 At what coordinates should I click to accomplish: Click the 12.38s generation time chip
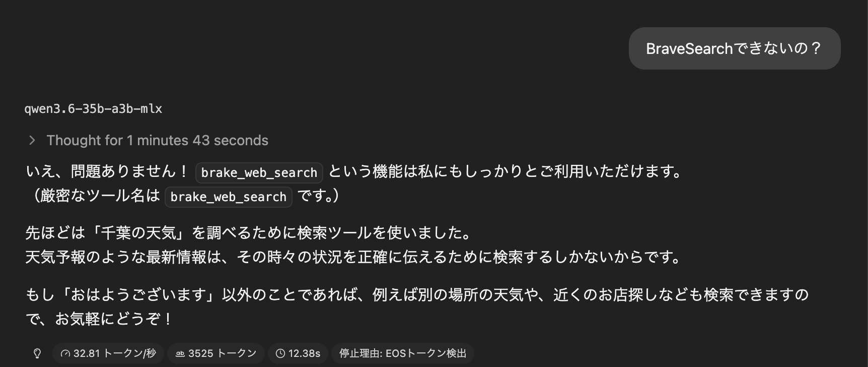click(x=298, y=353)
